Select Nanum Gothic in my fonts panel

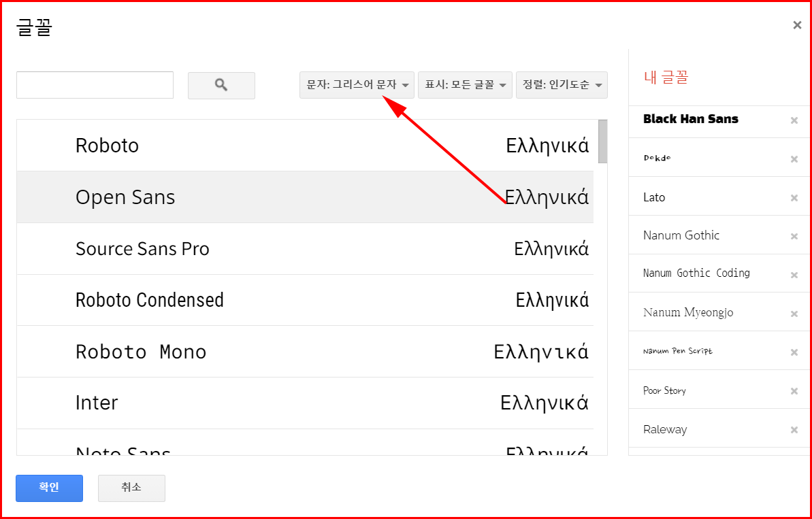click(681, 235)
